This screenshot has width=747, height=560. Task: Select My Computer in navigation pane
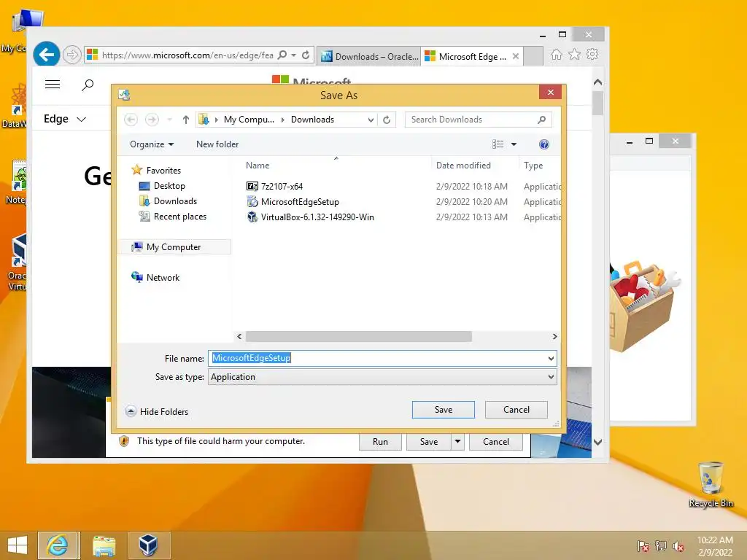(174, 247)
